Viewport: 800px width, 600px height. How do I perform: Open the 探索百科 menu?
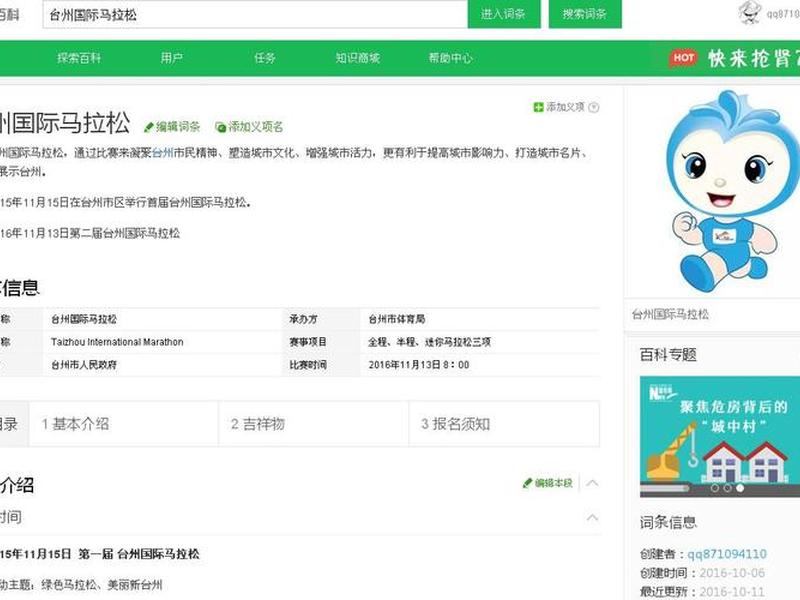click(x=79, y=58)
